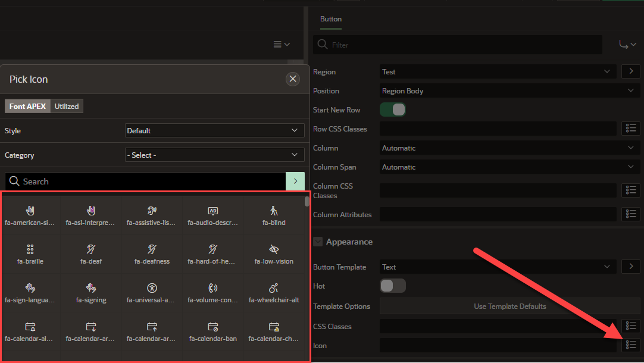Open CSS Classes list picker in Appearance
This screenshot has width=644, height=363.
click(x=631, y=326)
